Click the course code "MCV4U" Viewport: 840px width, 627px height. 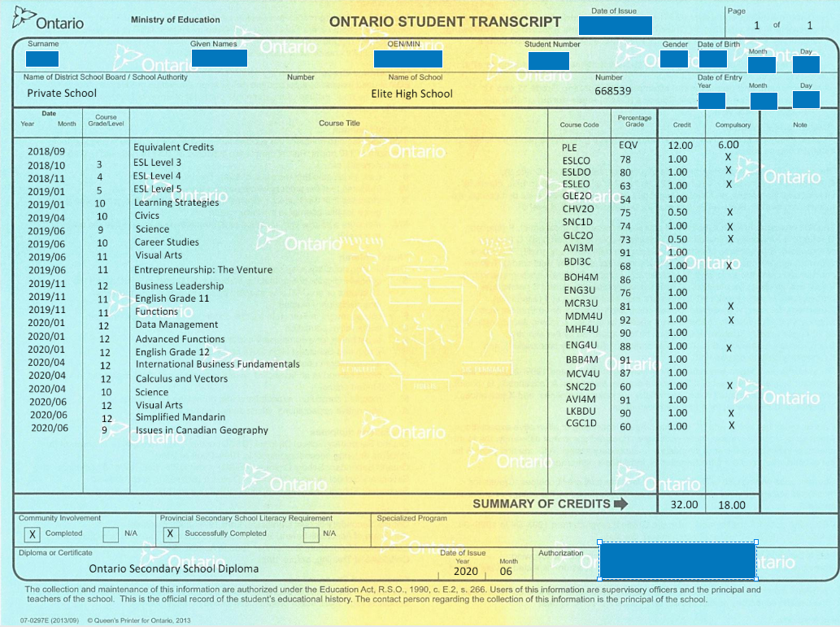[583, 373]
